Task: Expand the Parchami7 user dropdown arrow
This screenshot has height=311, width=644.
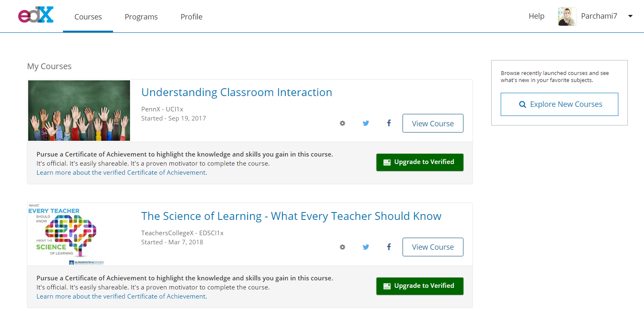Action: (630, 17)
